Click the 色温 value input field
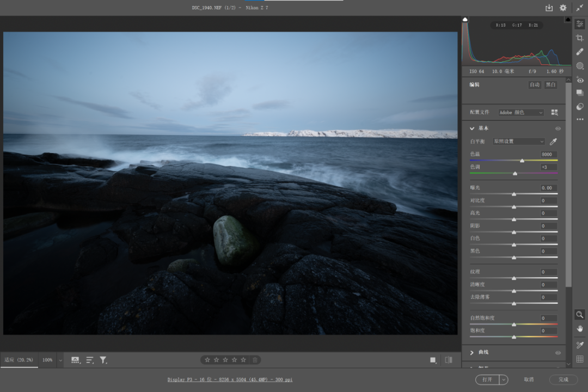 click(x=547, y=154)
